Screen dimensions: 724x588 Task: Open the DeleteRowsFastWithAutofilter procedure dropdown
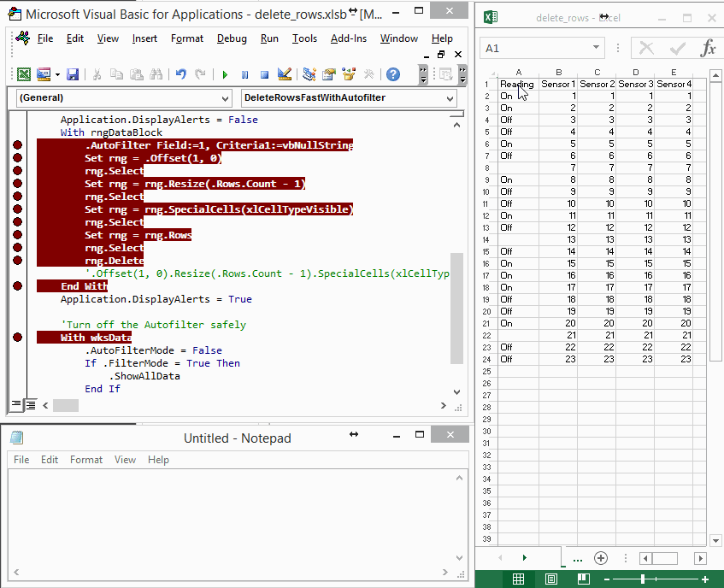(450, 98)
